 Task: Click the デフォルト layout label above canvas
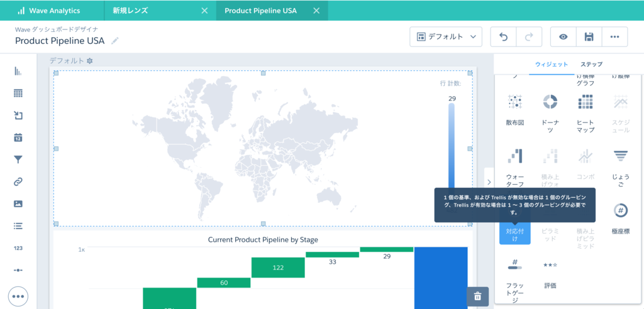(67, 61)
